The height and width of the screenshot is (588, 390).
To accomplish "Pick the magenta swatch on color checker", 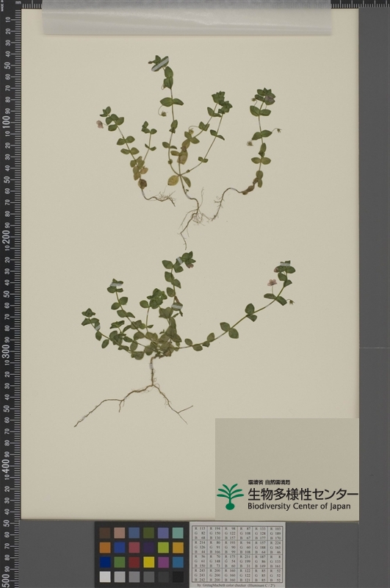I will click(x=163, y=562).
